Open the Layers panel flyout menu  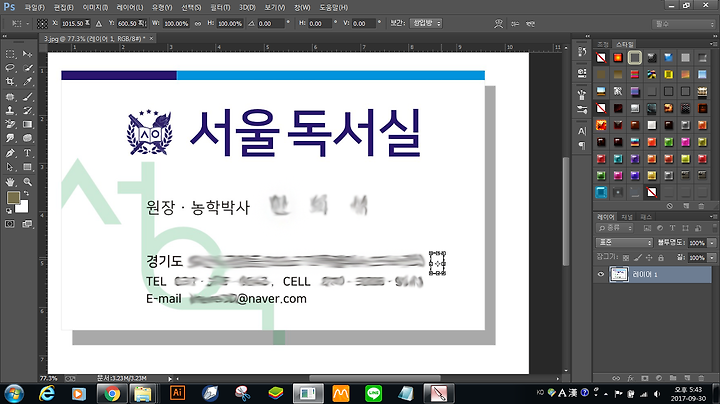pos(713,216)
